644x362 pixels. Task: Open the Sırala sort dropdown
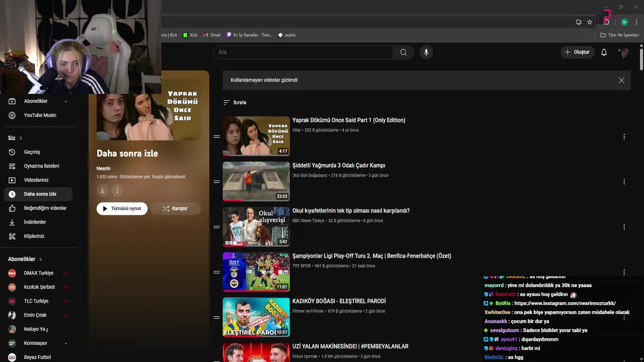[x=235, y=103]
